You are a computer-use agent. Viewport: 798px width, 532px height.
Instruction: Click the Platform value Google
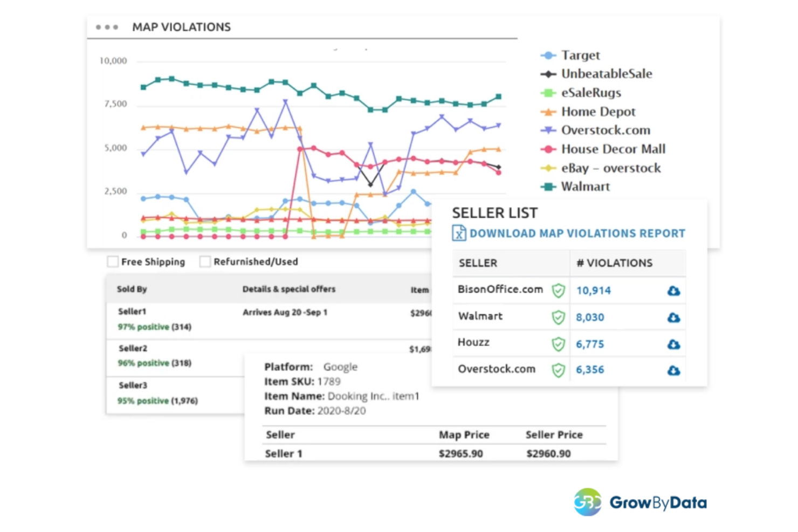[340, 367]
